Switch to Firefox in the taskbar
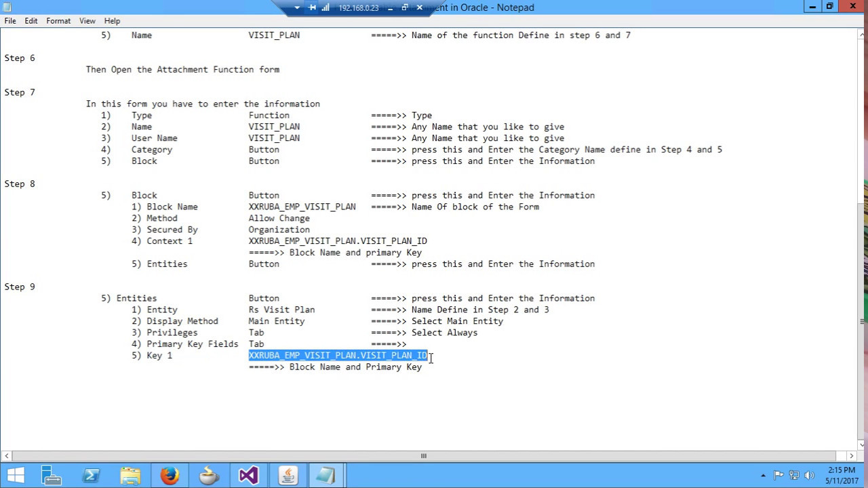This screenshot has width=868, height=488. 170,475
